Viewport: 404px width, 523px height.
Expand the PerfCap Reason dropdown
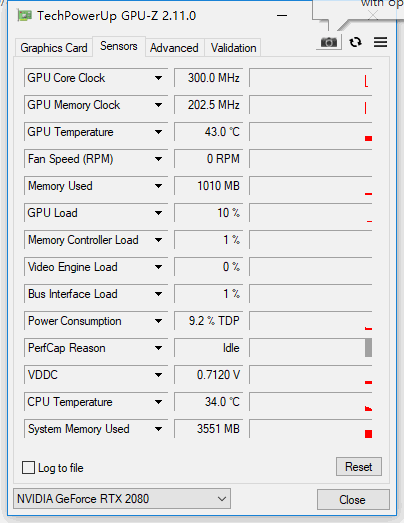pos(158,348)
